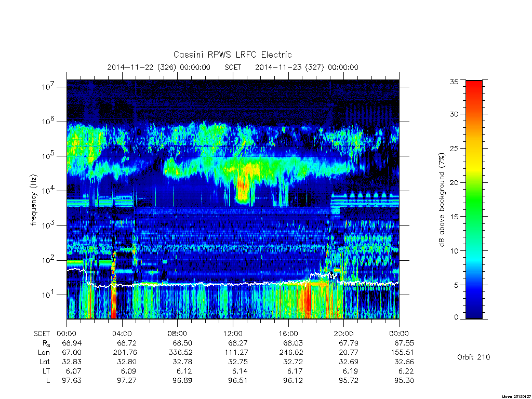The width and height of the screenshot is (532, 399).
Task: Click the LT value 6.22
Action: coord(406,371)
